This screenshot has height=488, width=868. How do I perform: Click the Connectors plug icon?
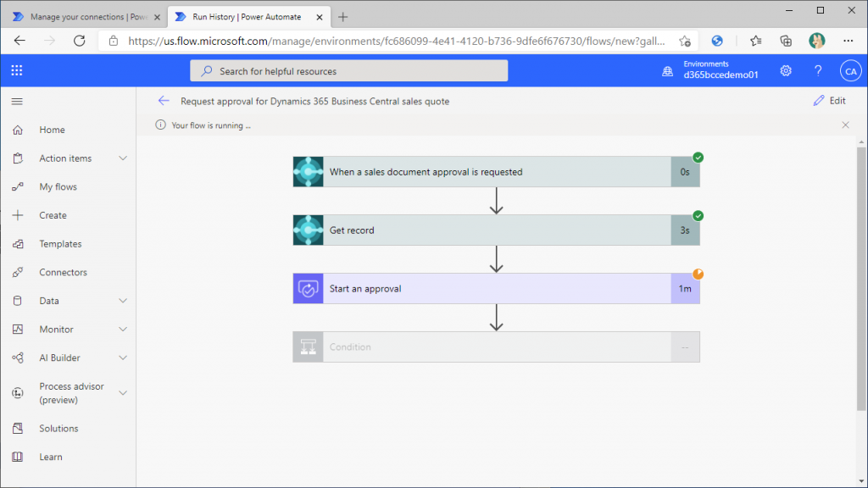tap(18, 272)
